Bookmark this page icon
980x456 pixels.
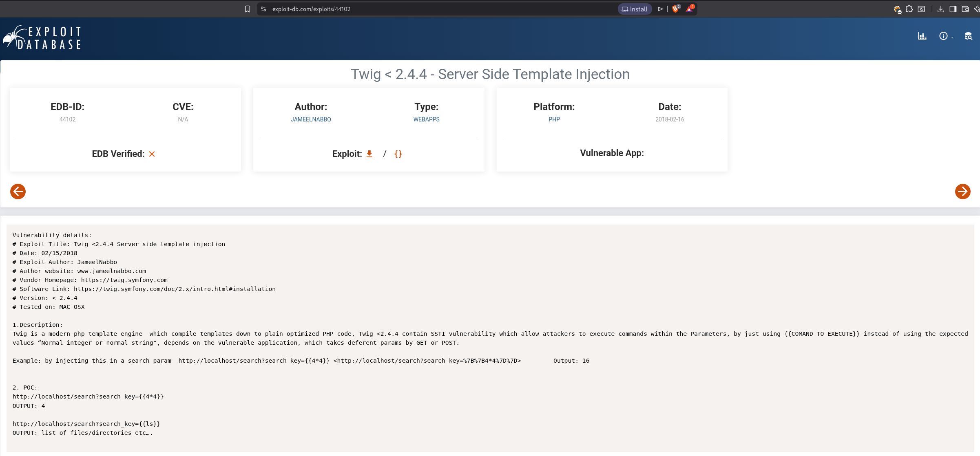coord(247,9)
